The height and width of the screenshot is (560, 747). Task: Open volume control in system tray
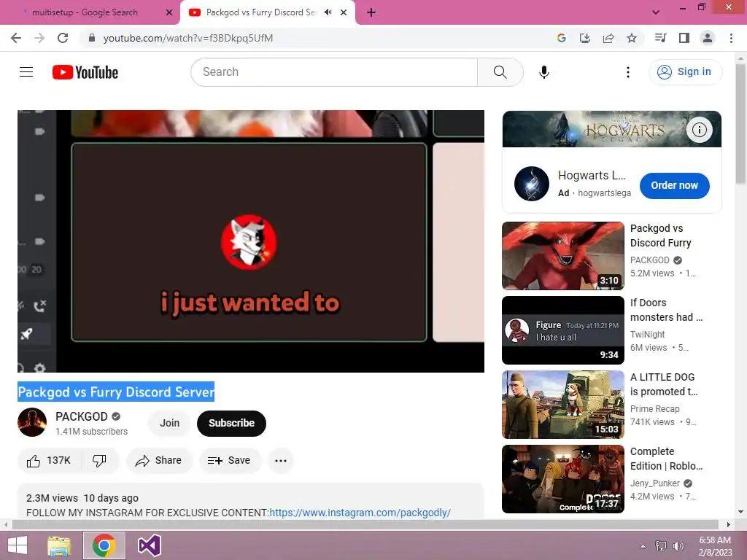[678, 546]
